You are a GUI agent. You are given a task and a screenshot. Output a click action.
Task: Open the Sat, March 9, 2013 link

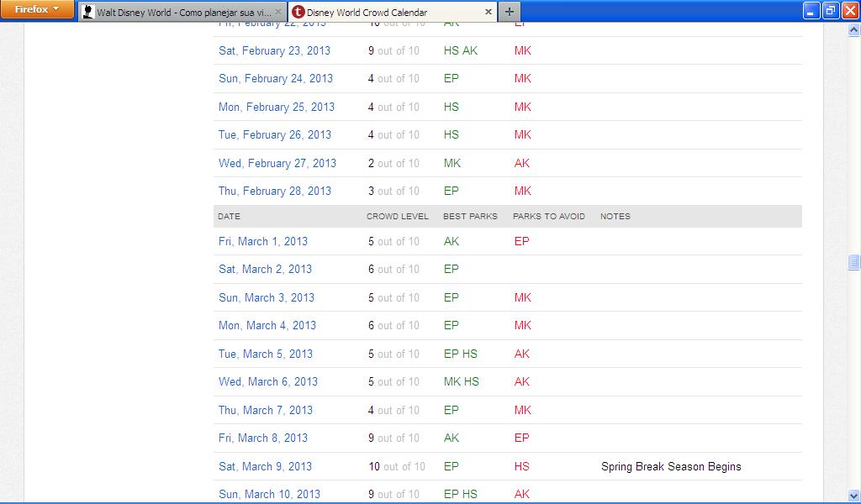[265, 466]
